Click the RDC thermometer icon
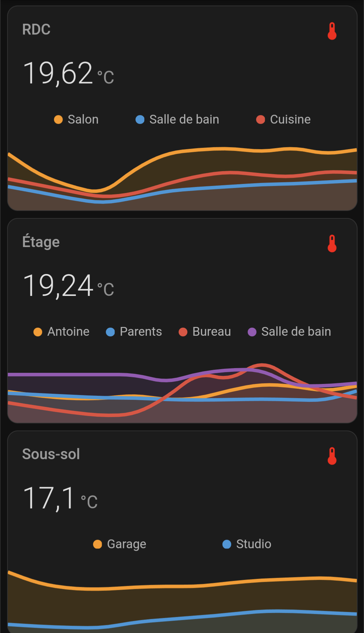The height and width of the screenshot is (633, 364). (332, 31)
